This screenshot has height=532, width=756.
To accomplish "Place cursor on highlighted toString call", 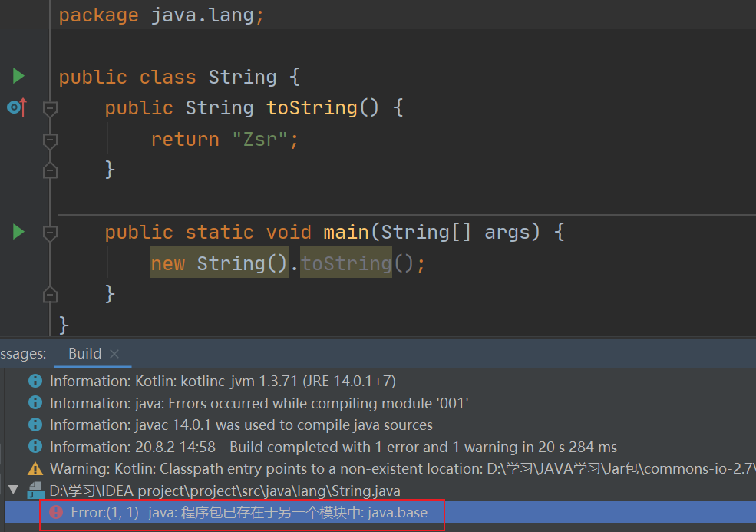I will (346, 263).
